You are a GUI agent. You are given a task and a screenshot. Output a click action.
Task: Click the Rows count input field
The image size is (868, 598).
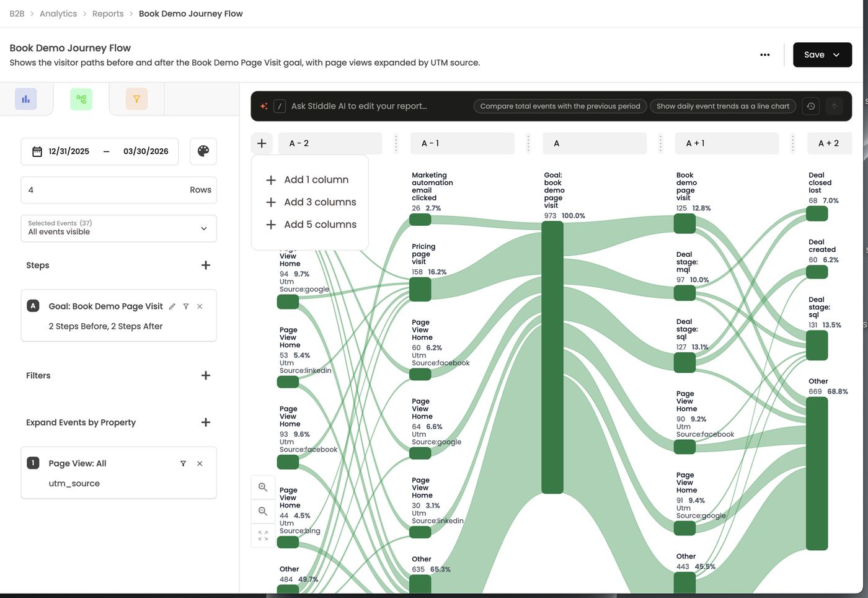click(x=118, y=190)
